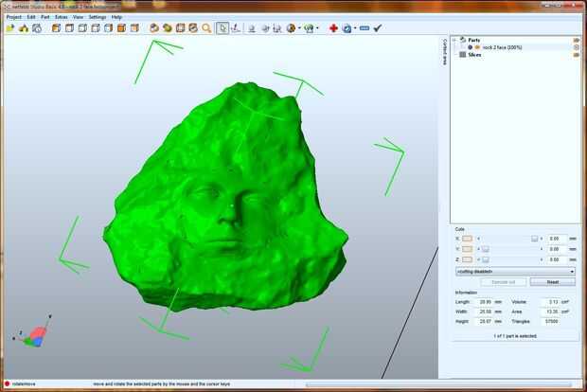Screen dimensions: 587x392
Task: Click the green rock face 3D model
Action: click(224, 199)
